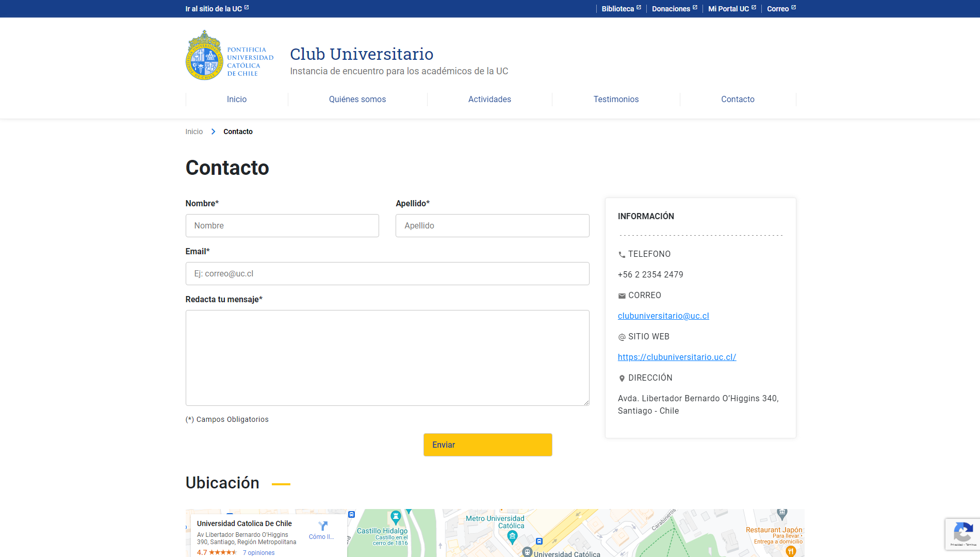Click phone number +56 2 2354 2479
This screenshot has height=557, width=980.
(x=650, y=274)
